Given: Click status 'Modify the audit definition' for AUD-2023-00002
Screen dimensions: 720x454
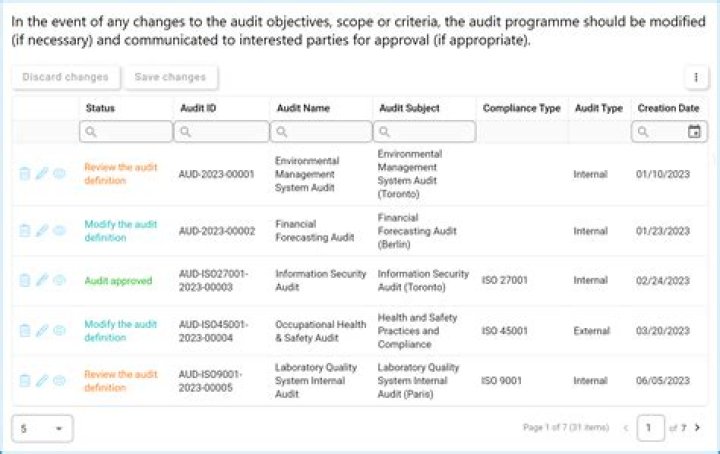Looking at the screenshot, I should click(x=120, y=231).
